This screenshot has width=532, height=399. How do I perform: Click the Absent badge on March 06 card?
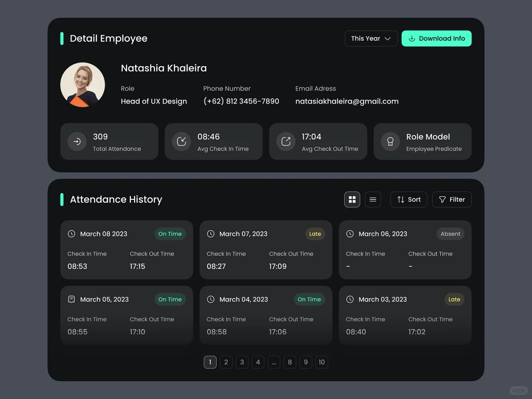point(450,234)
